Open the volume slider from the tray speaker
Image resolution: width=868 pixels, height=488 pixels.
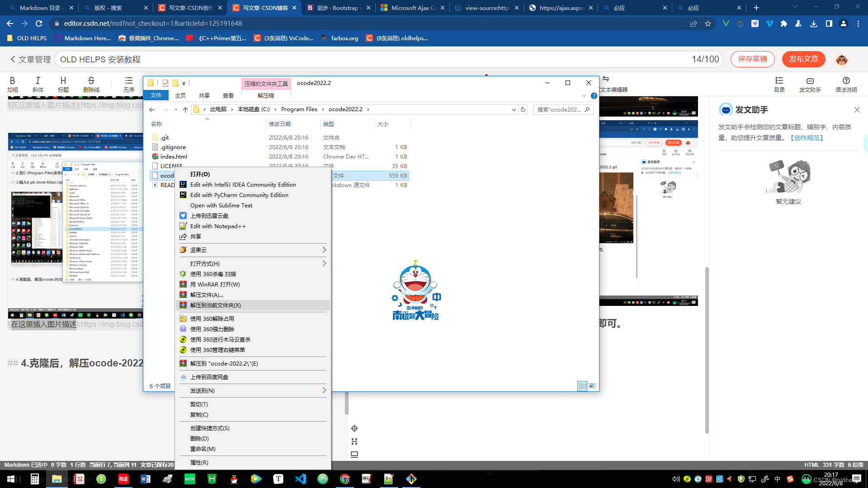(675, 479)
